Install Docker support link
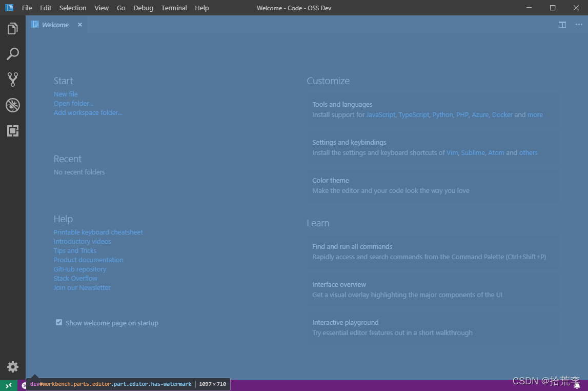The image size is (588, 391). click(x=502, y=115)
